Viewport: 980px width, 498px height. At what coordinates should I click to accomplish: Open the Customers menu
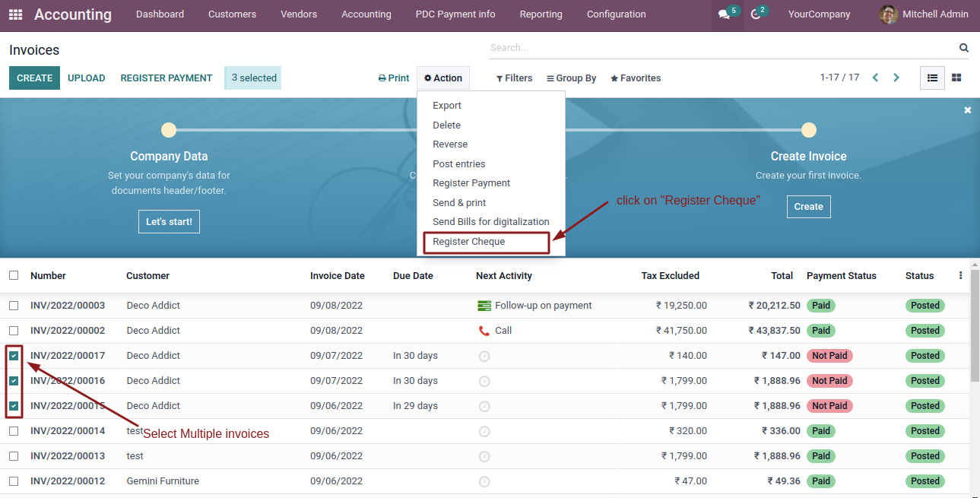click(232, 14)
